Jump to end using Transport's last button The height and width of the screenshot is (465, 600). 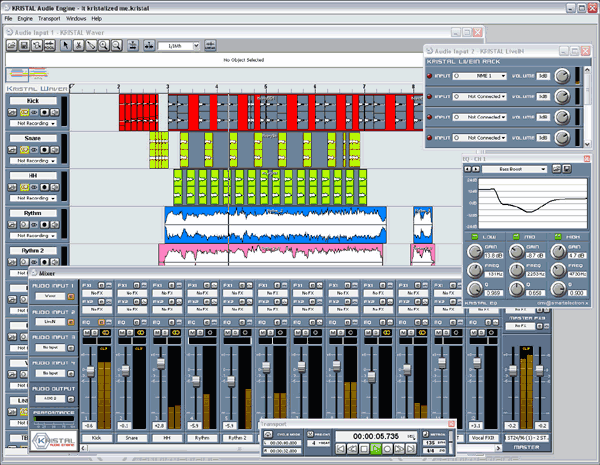tap(411, 449)
